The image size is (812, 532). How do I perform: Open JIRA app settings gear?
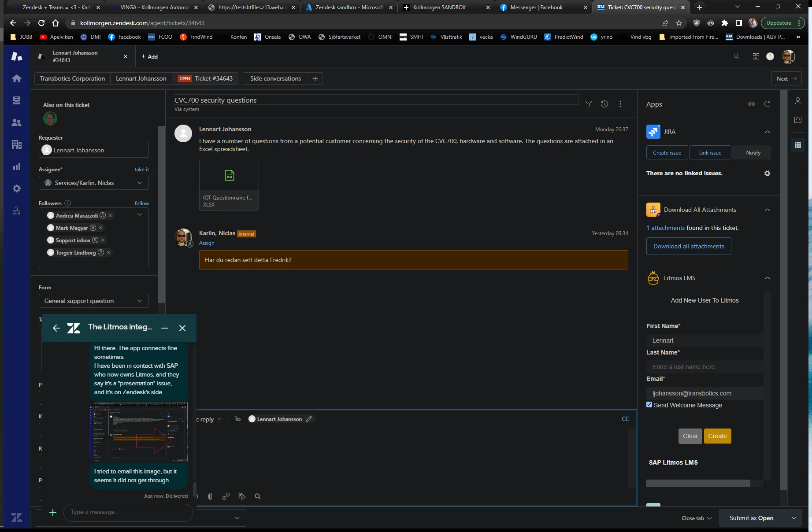[767, 174]
